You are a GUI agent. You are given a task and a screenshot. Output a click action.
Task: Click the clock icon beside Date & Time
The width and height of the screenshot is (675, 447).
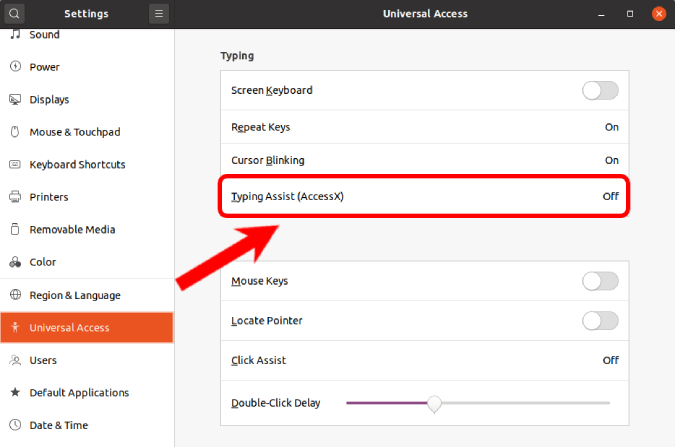point(15,425)
